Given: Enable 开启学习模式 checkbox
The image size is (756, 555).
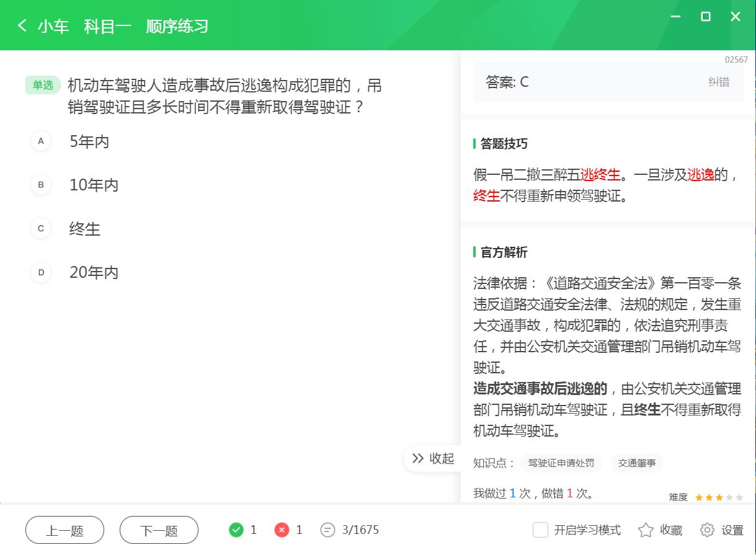Looking at the screenshot, I should [x=541, y=530].
